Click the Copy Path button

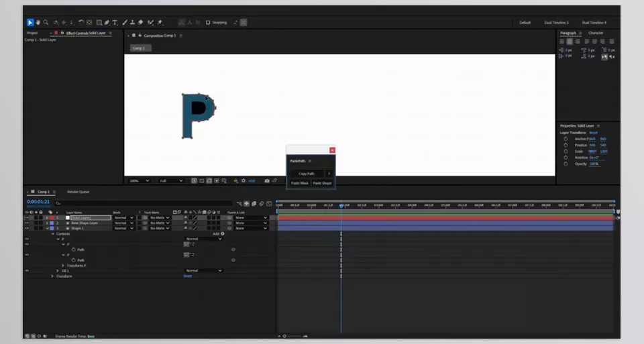coord(307,174)
